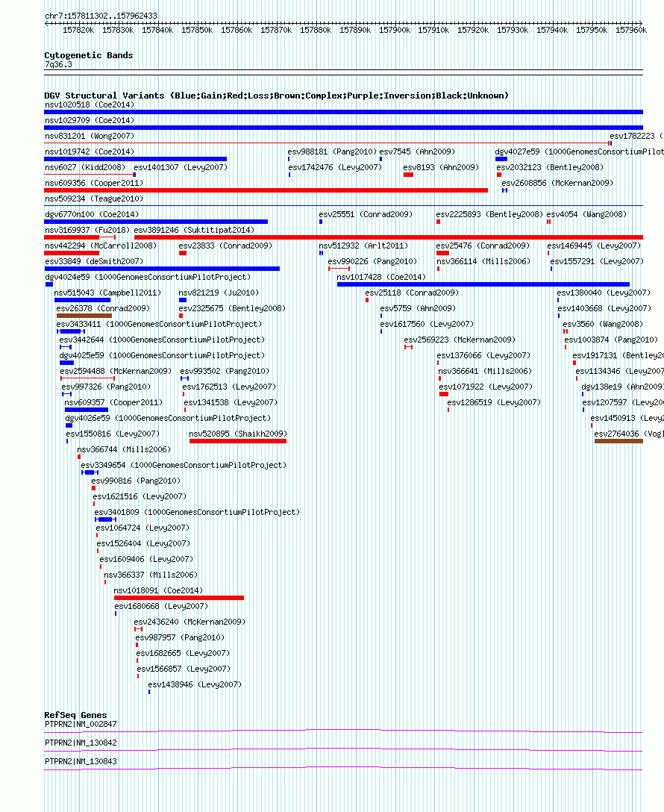This screenshot has width=664, height=812.
Task: Select the nsv609356 (Cooper2011) red loss bar
Action: (x=266, y=190)
